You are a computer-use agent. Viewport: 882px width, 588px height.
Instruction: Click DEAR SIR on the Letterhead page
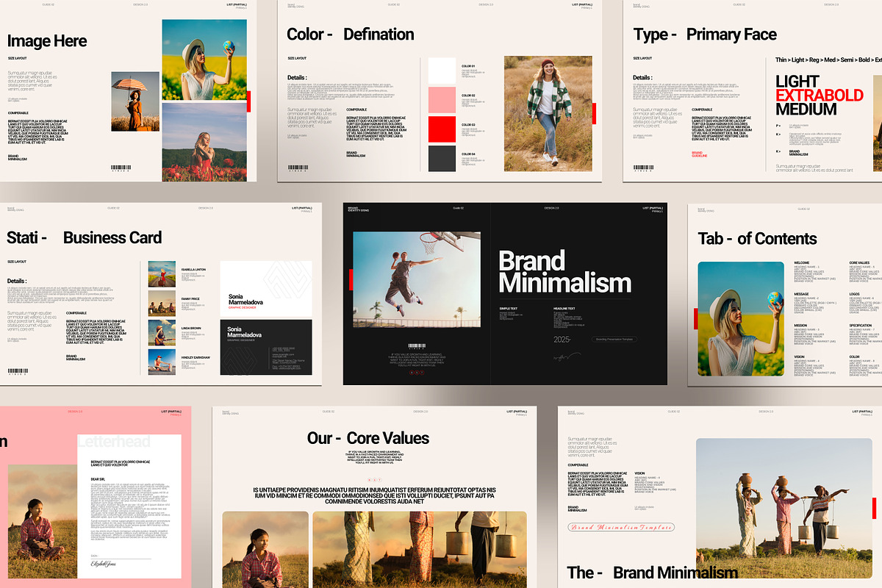click(98, 478)
